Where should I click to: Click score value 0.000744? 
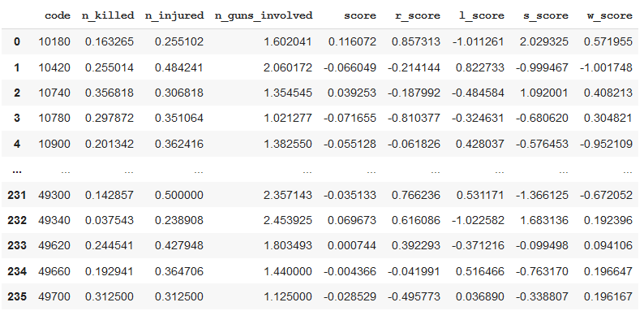click(352, 245)
